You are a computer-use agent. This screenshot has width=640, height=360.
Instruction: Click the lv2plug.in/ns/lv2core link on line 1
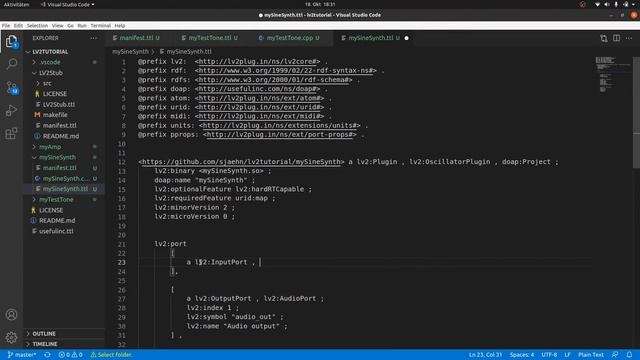tap(258, 62)
